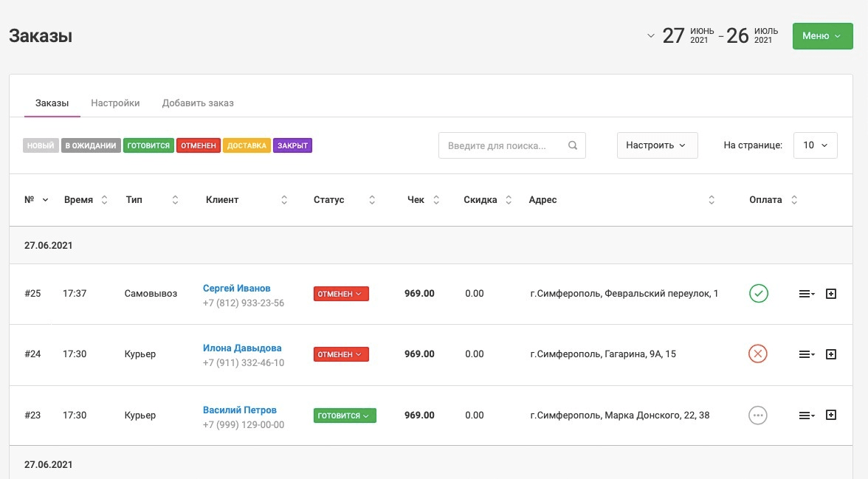This screenshot has height=479, width=868.
Task: Toggle the «Новый» status filter
Action: click(41, 146)
